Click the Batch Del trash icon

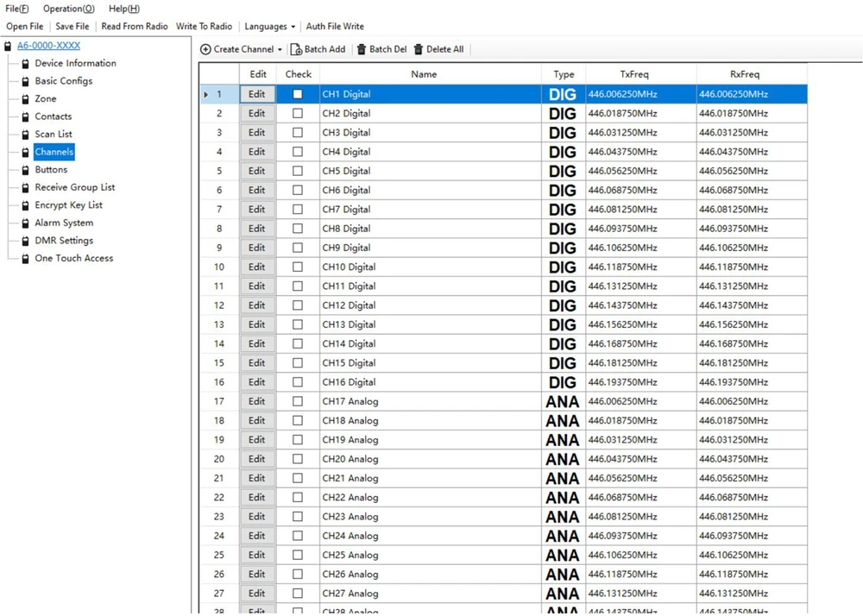[362, 49]
